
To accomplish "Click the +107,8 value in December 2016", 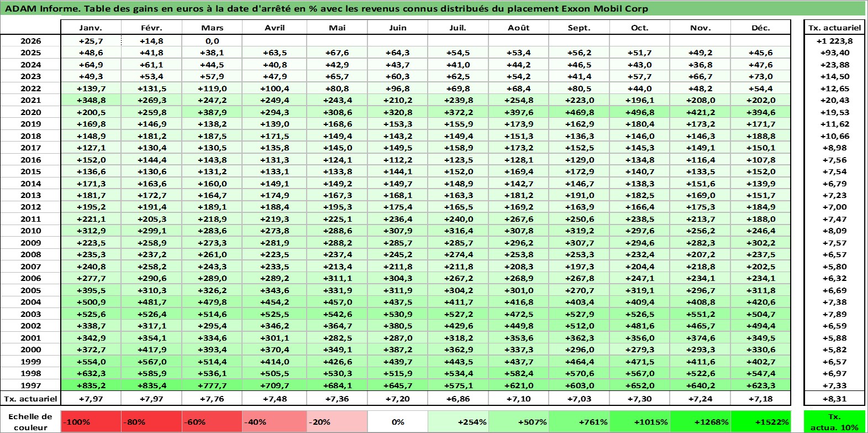I will [x=761, y=160].
